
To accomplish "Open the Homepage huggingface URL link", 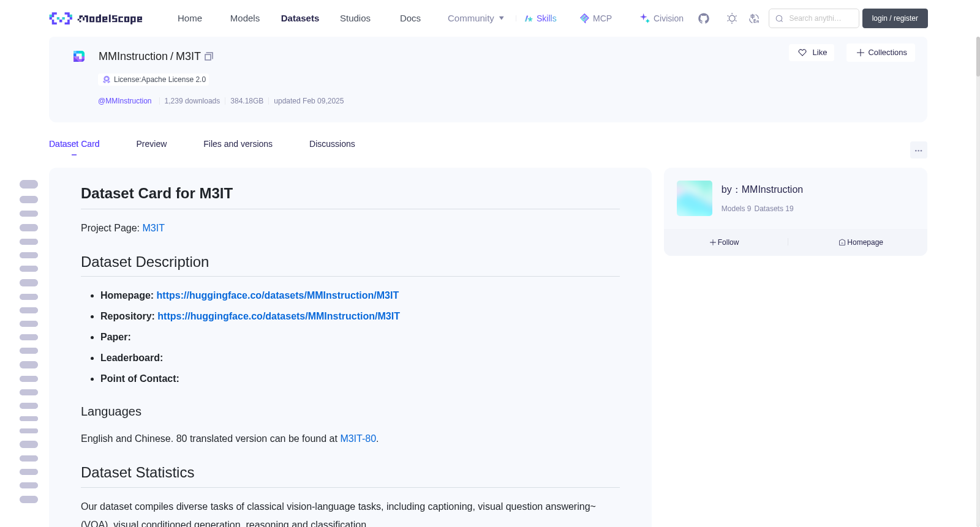I will pos(277,295).
